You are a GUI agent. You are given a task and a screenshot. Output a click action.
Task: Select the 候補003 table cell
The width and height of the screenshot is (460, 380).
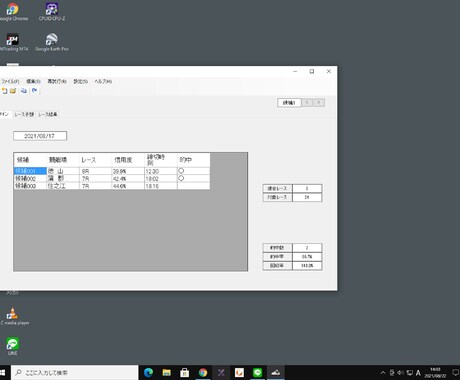pyautogui.click(x=30, y=186)
